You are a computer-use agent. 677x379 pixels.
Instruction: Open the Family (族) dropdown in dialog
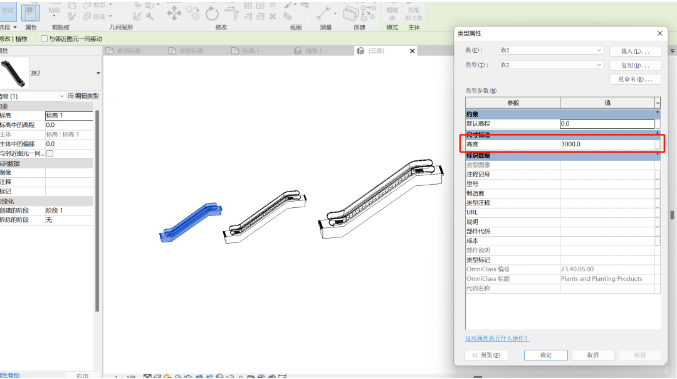click(550, 51)
